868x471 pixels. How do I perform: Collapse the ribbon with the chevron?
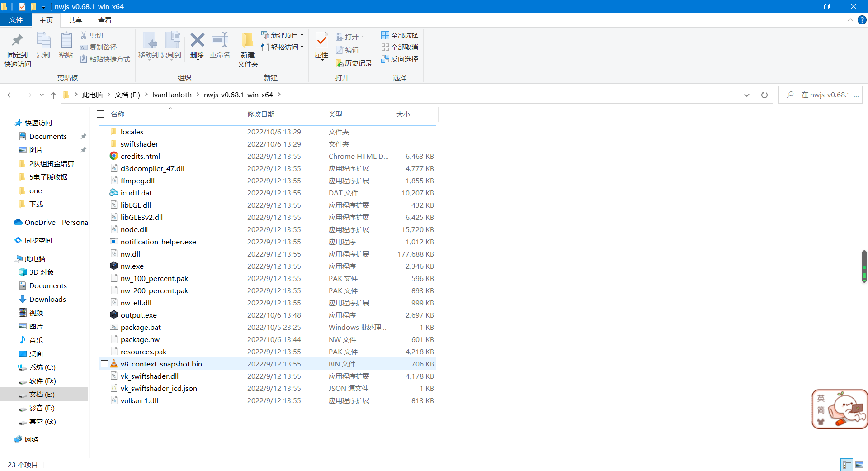tap(850, 20)
